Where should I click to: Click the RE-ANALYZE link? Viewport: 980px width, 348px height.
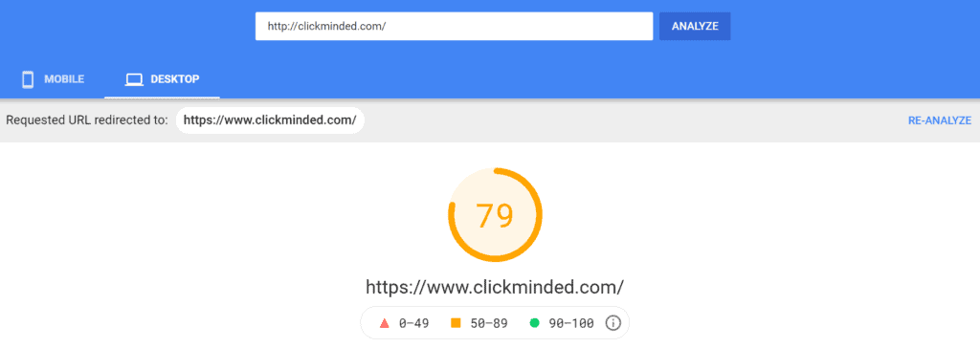tap(940, 120)
